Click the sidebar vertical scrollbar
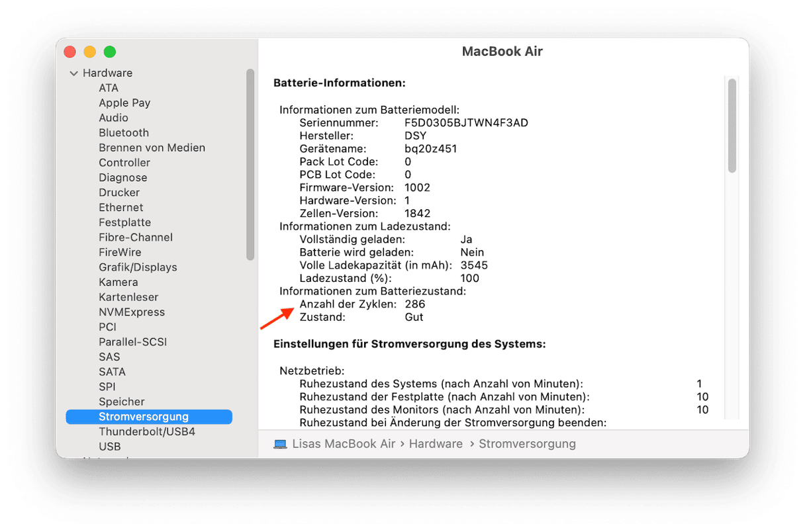Viewport: 805px width, 532px height. [x=250, y=165]
